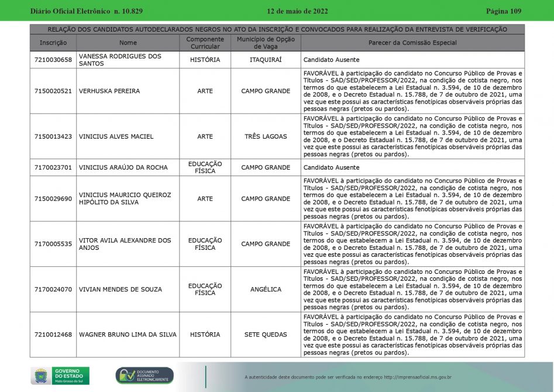Select the Inscrição column header
Screen dimensions: 554x392
pos(53,43)
